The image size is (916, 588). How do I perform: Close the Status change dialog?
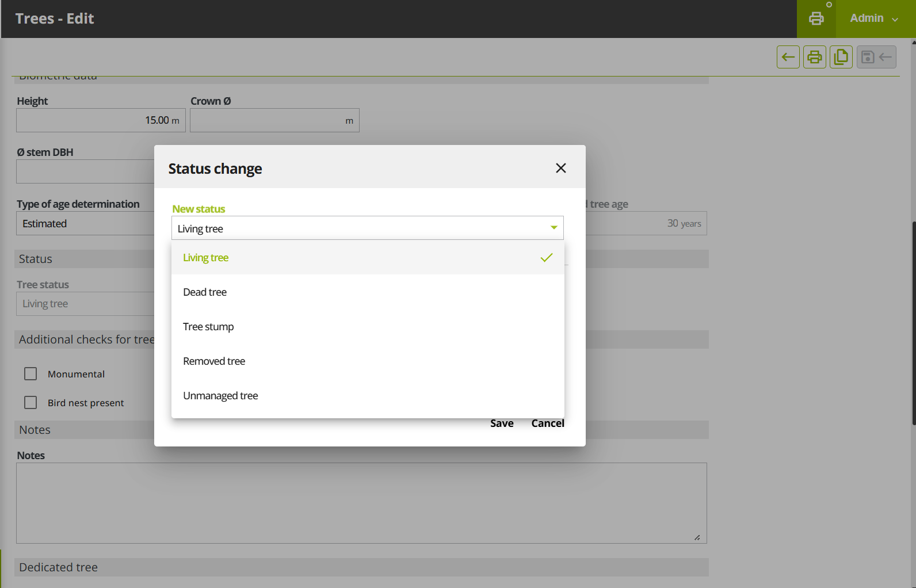click(560, 168)
